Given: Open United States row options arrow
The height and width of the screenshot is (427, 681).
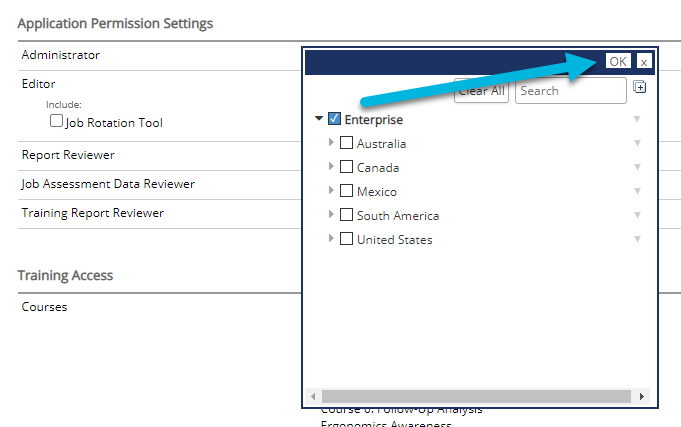Looking at the screenshot, I should [637, 239].
